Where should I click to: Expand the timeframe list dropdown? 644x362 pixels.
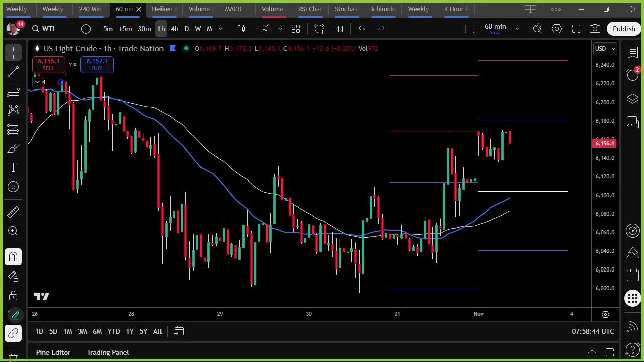coord(220,29)
